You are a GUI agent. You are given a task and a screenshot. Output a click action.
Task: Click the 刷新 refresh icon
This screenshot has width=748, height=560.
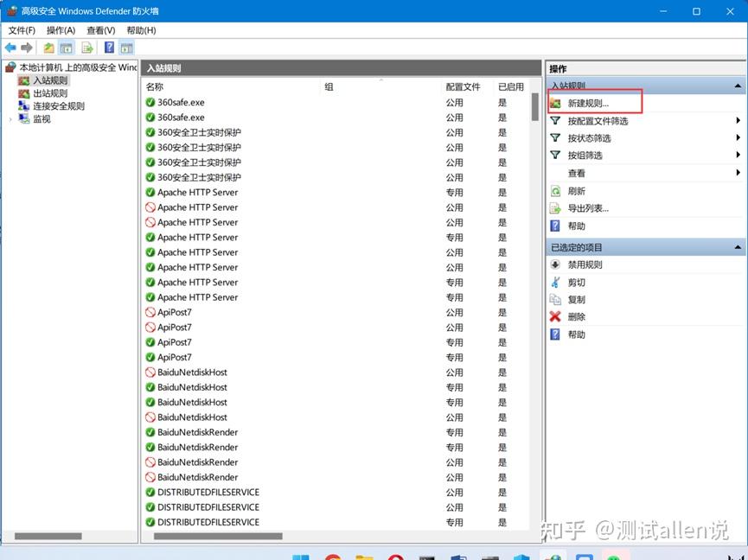(556, 191)
